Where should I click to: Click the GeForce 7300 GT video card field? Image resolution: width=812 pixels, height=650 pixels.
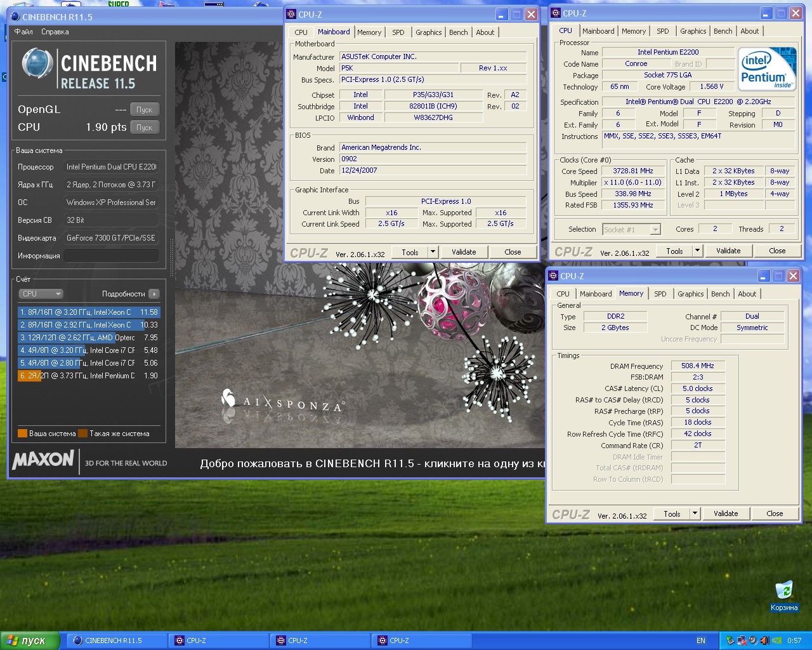point(111,238)
